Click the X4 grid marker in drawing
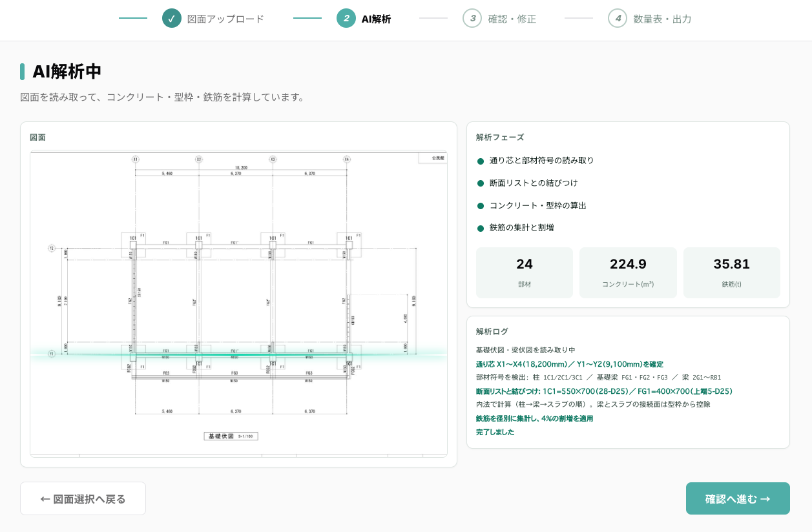 pyautogui.click(x=347, y=159)
